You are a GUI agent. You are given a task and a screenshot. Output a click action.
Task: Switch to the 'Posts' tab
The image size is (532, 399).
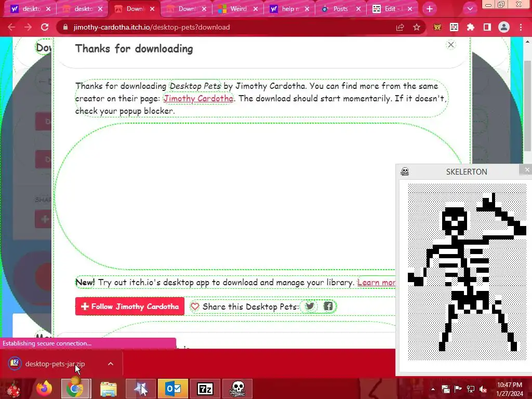[x=341, y=9]
